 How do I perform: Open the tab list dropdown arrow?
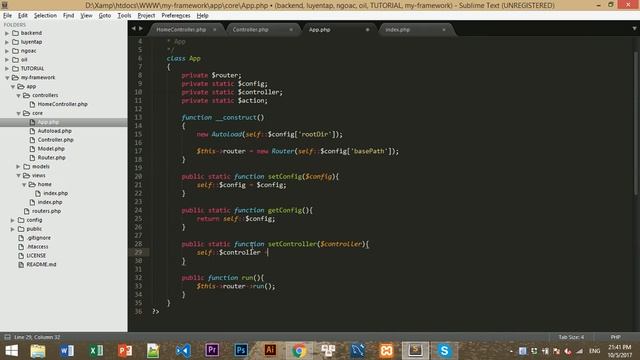pyautogui.click(x=634, y=29)
